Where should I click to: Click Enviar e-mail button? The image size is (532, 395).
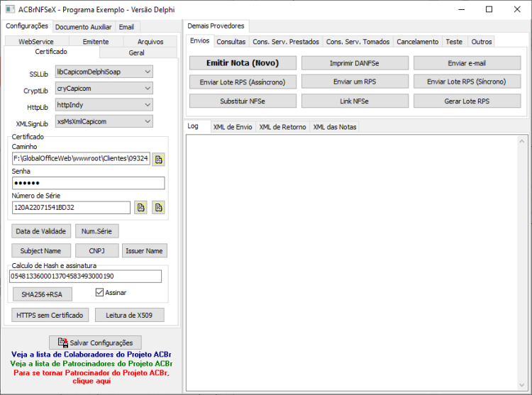point(467,63)
